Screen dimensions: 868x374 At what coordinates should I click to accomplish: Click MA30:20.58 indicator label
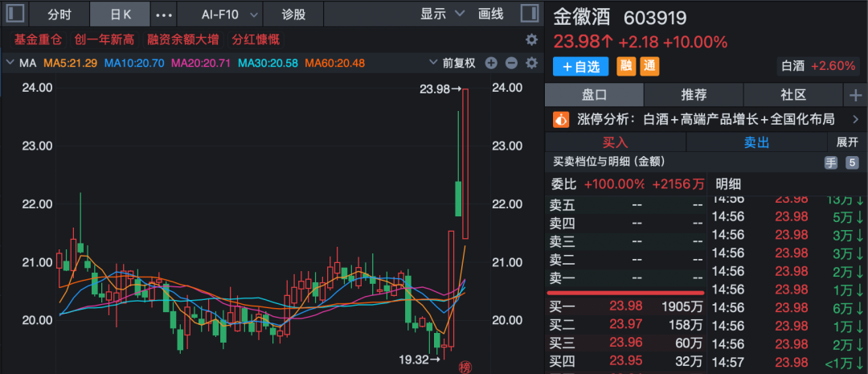click(268, 64)
